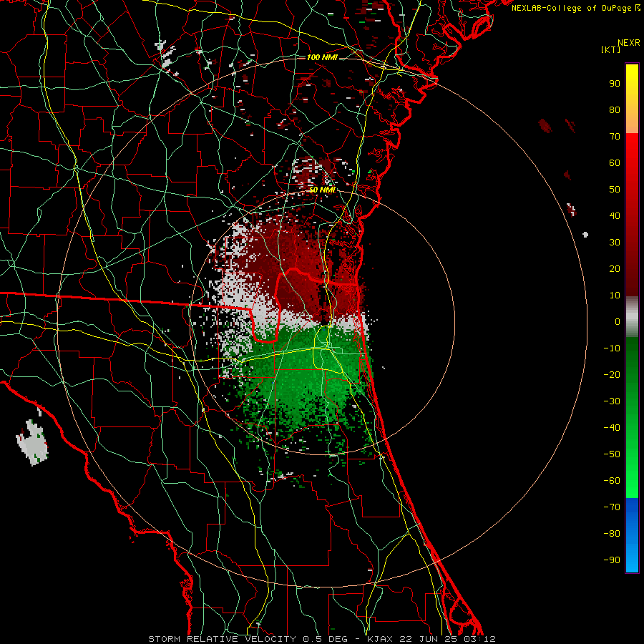This screenshot has height=644, width=644.
Task: Click the 80 value on velocity scale
Action: [615, 110]
